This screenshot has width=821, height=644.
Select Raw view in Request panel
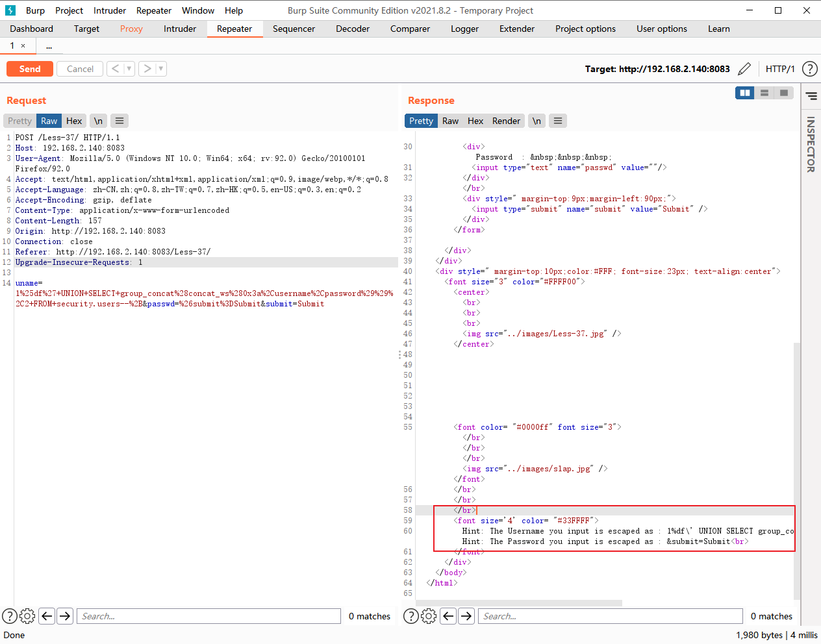coord(49,121)
